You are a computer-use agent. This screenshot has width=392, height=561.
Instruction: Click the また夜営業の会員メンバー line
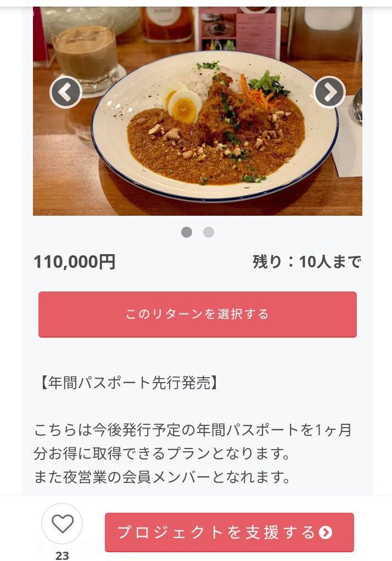[162, 477]
